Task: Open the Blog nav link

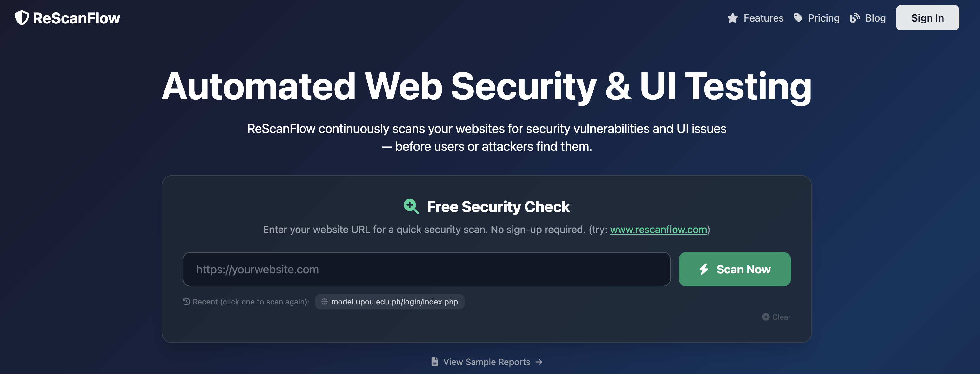Action: [x=875, y=18]
